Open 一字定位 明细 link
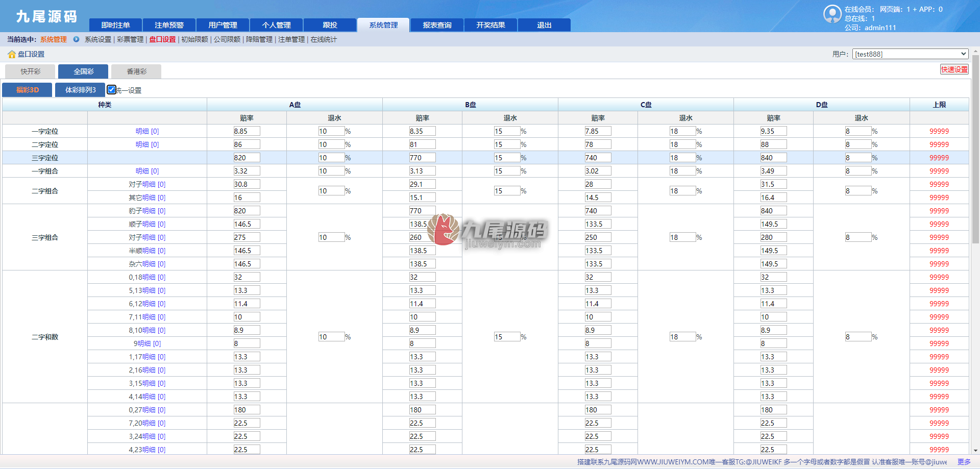Image resolution: width=980 pixels, height=469 pixels. pyautogui.click(x=147, y=131)
